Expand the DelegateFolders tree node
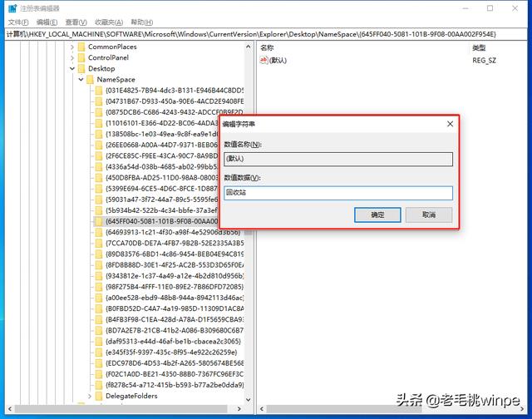532x419 pixels. point(90,396)
